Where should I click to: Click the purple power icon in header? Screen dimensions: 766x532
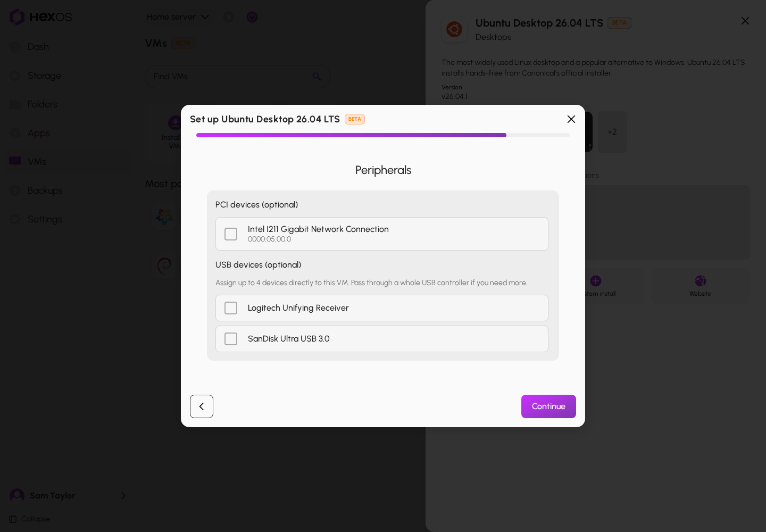click(252, 17)
